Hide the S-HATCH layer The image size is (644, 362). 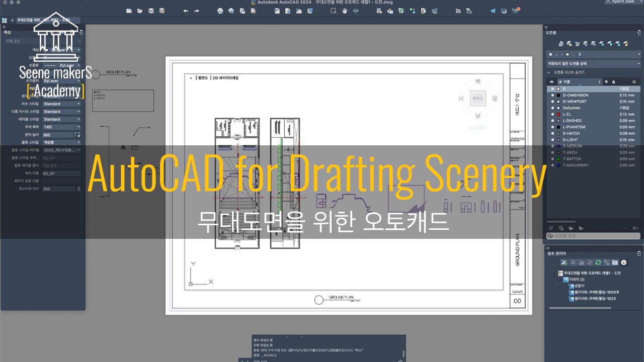coord(552,133)
